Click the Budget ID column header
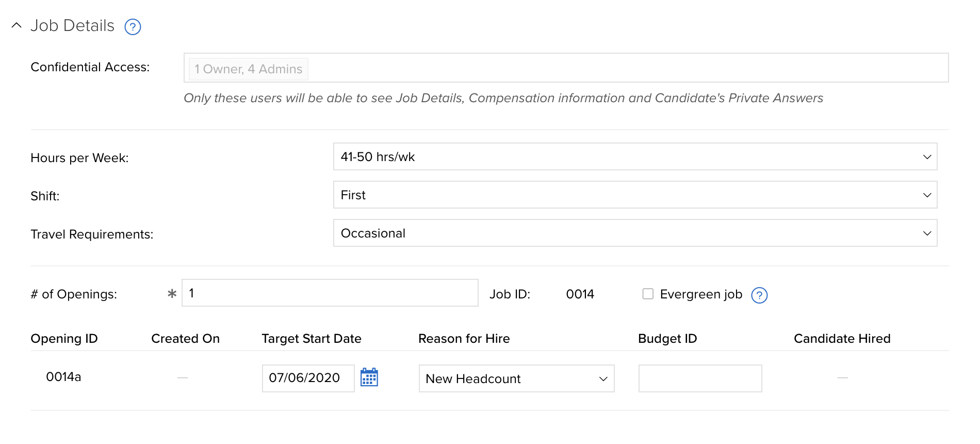The height and width of the screenshot is (444, 980). [x=667, y=339]
